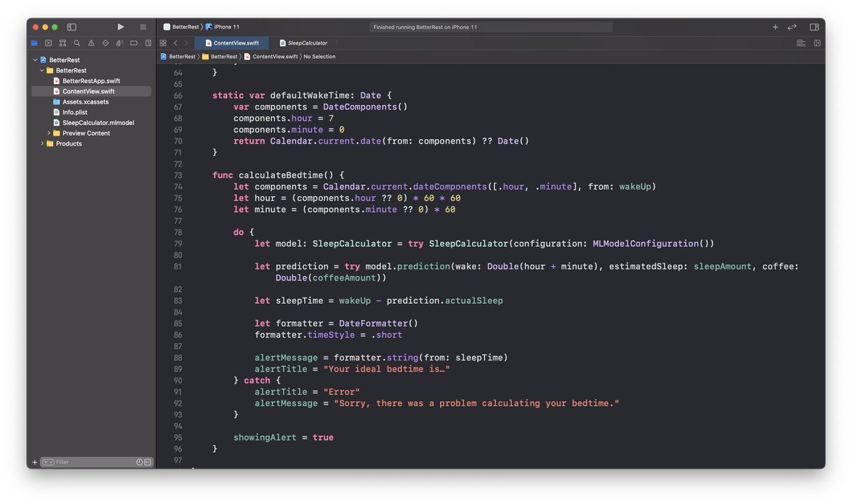Add an editor on the right icon

[x=817, y=43]
